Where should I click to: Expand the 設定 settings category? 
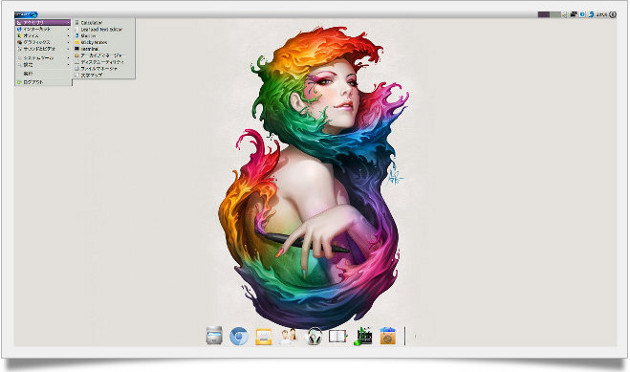pos(43,64)
